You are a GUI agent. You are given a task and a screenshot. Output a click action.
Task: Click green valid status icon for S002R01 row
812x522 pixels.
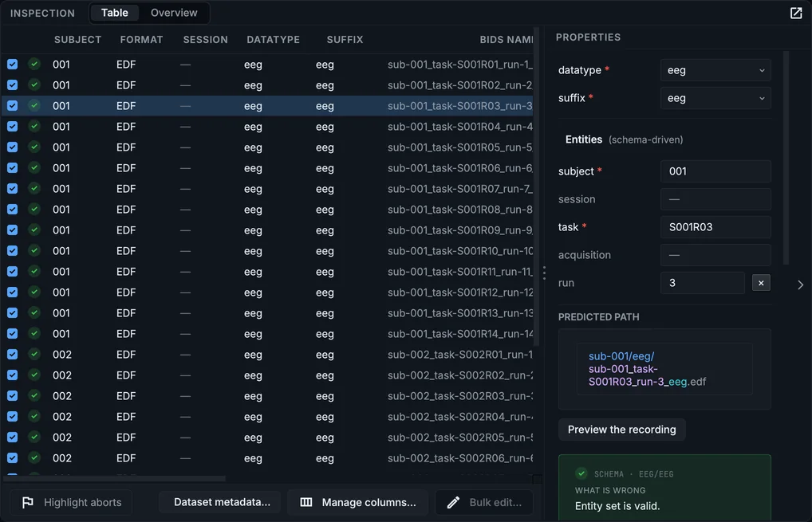point(34,355)
